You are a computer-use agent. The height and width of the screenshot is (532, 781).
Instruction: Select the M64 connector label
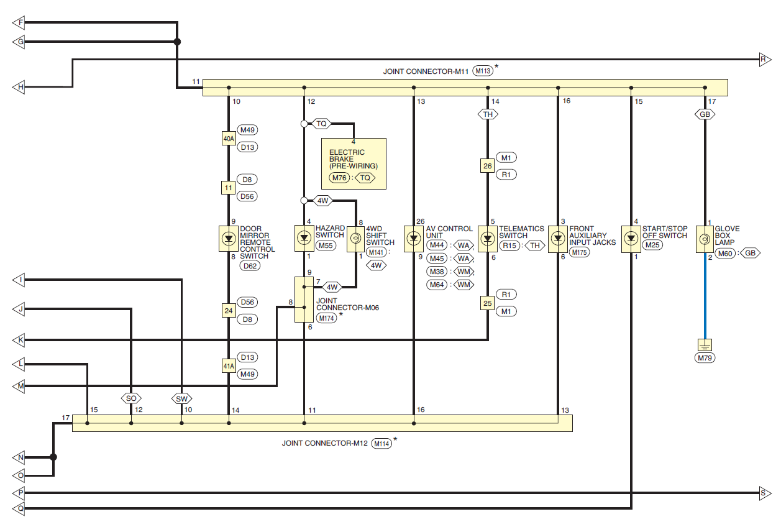[x=437, y=285]
